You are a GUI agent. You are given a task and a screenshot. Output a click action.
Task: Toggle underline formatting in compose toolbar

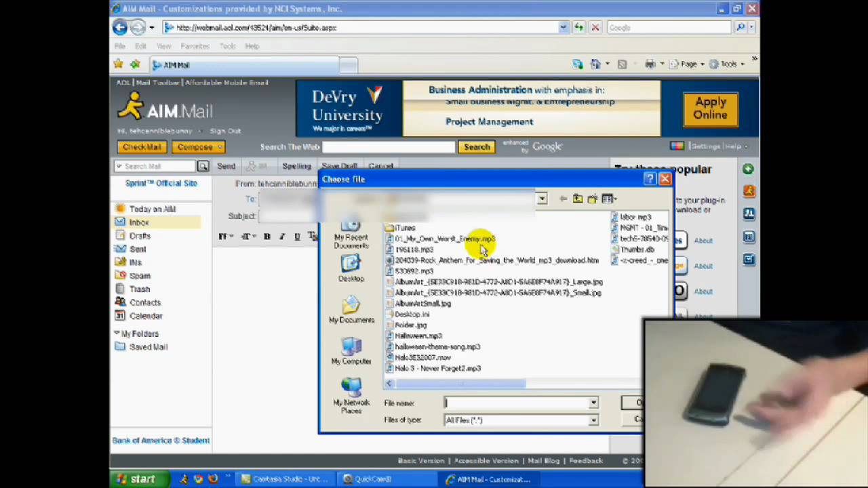(297, 236)
